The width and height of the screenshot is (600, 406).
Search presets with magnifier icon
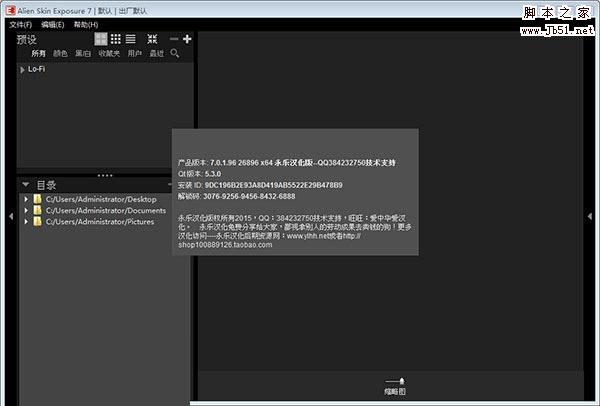175,53
